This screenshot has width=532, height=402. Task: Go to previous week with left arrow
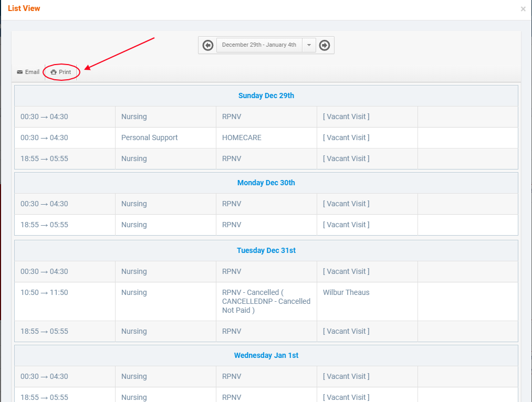click(x=208, y=45)
